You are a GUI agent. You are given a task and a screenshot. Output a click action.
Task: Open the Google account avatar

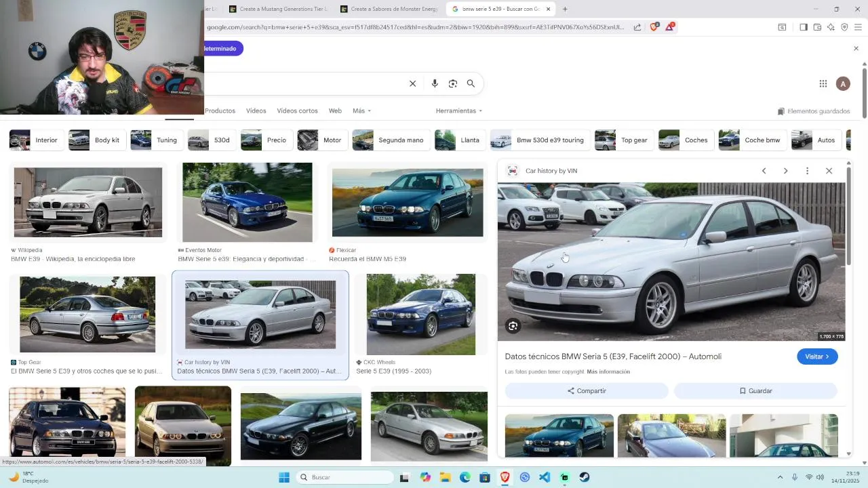point(843,83)
